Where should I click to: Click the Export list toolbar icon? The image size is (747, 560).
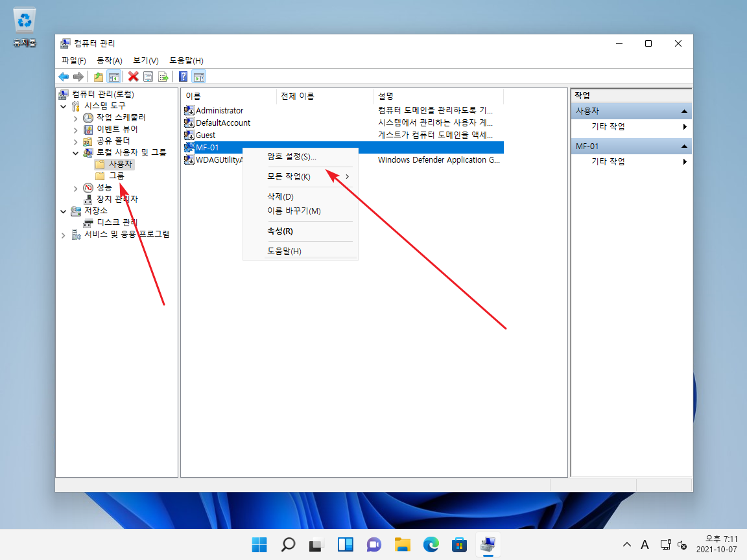pos(163,76)
